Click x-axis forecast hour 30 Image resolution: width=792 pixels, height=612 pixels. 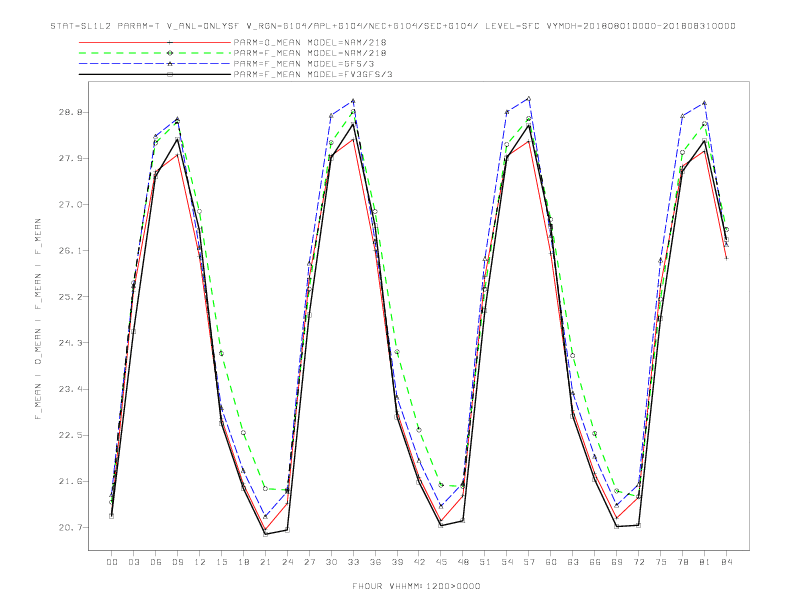coord(331,562)
